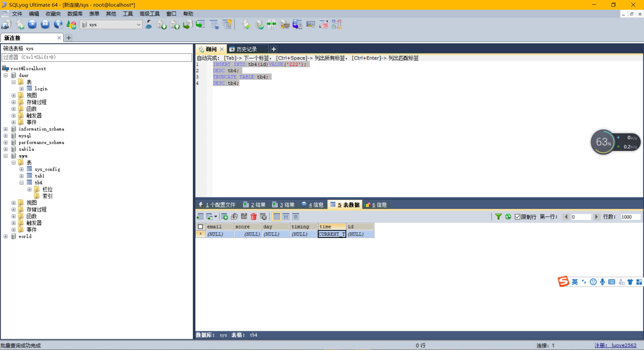Click the red delete selected rows icon

coord(254,217)
